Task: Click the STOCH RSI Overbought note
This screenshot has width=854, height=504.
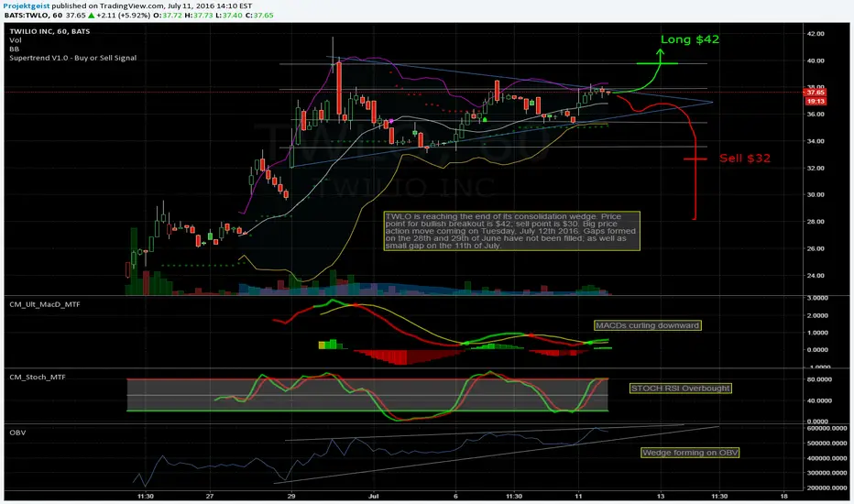Action: [x=680, y=389]
